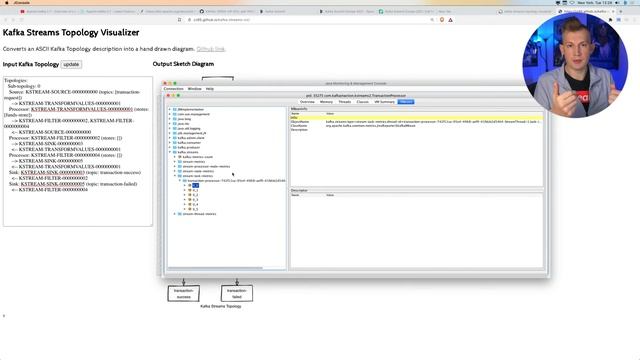Select the kafka.consumer tree item label
The width and height of the screenshot is (640, 360).
pyautogui.click(x=189, y=143)
